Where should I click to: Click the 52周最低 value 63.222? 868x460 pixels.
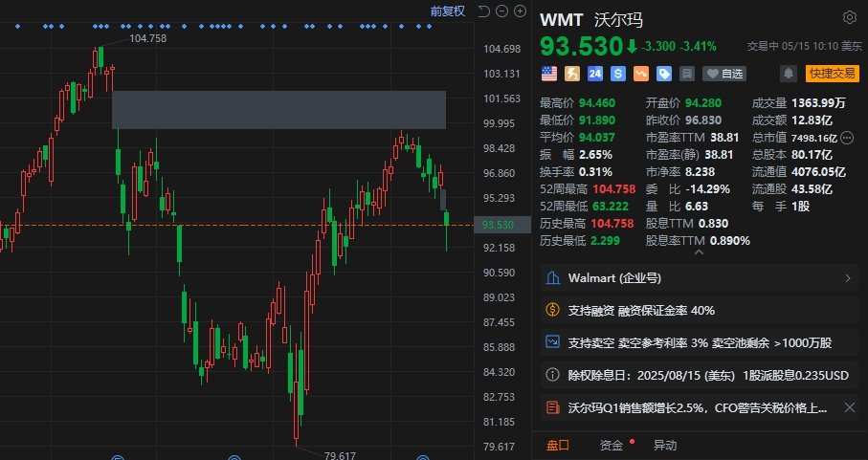pyautogui.click(x=610, y=207)
